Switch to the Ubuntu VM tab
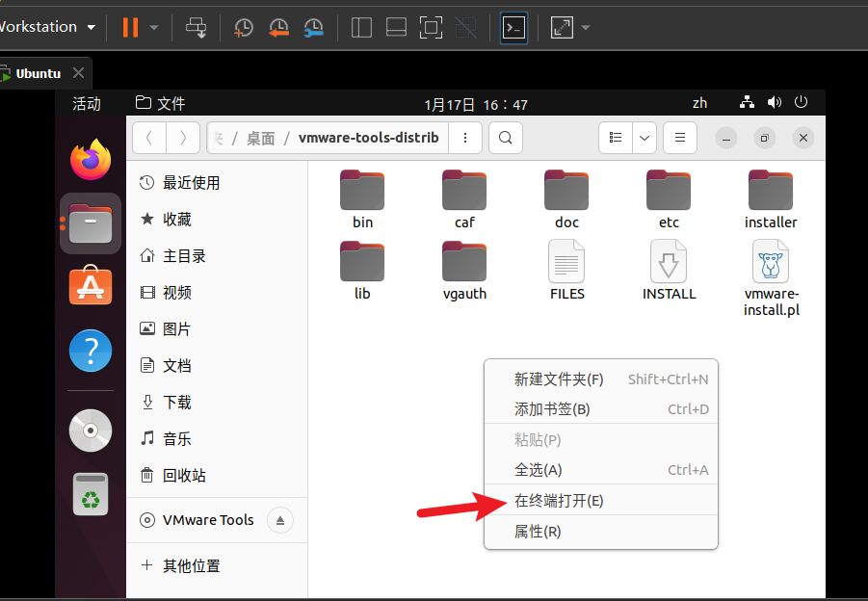This screenshot has height=601, width=868. pos(38,73)
